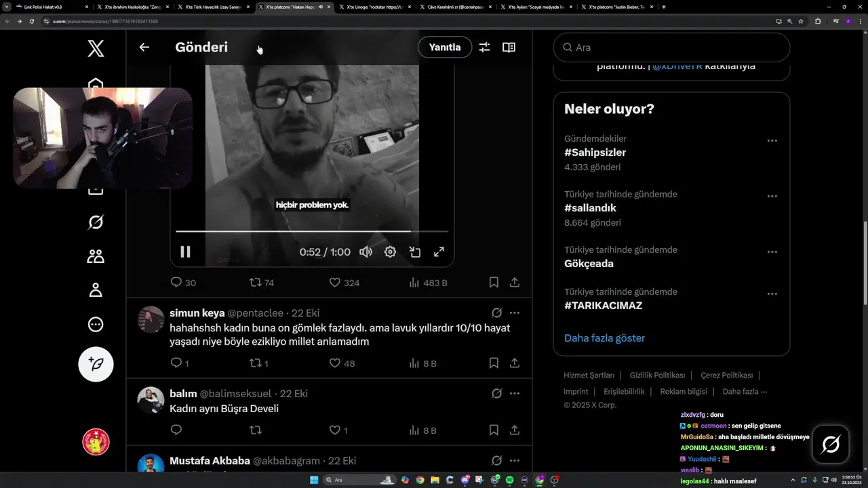
Task: Reload the page in browser toolbar
Action: [31, 21]
